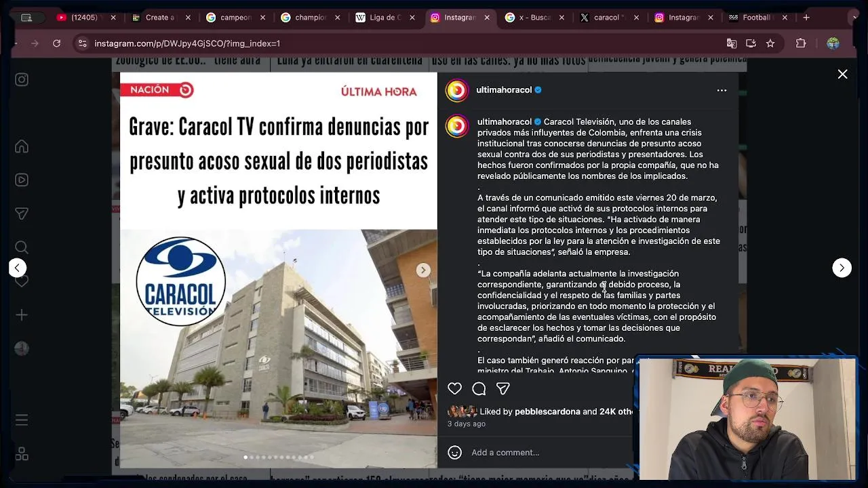Screen dimensions: 868x488
Task: Click the translate page icon
Action: 732,43
